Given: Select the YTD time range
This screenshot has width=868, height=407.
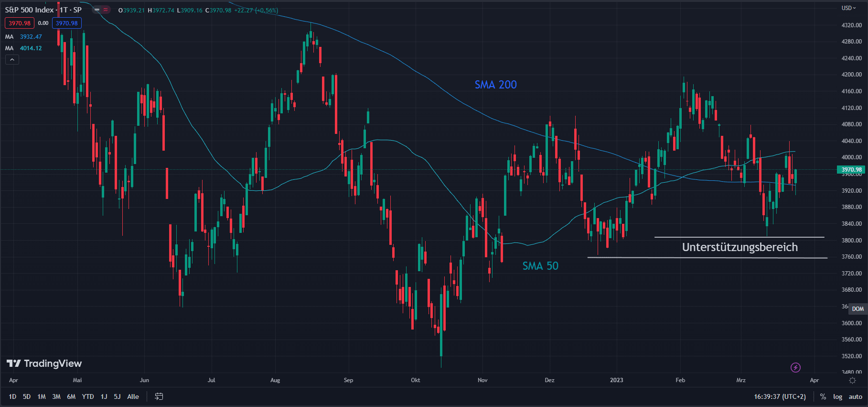Looking at the screenshot, I should coord(88,396).
